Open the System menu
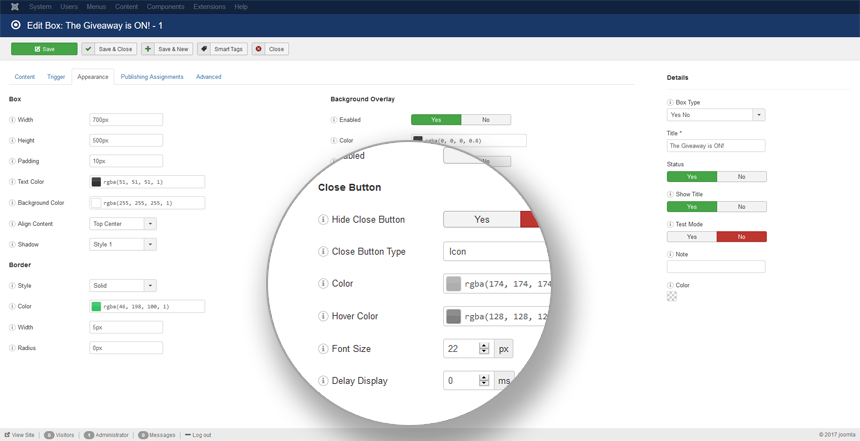The height and width of the screenshot is (441, 860). tap(40, 7)
